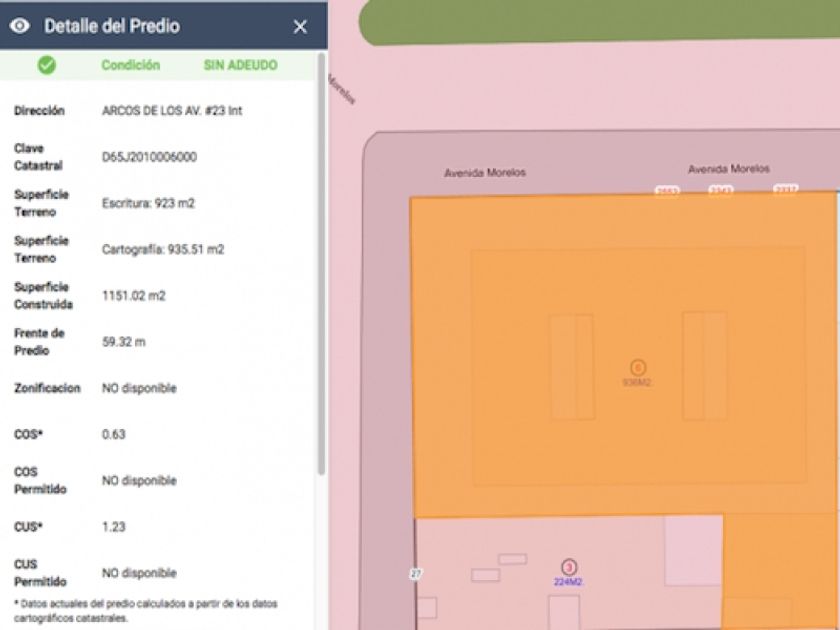The height and width of the screenshot is (630, 840).
Task: Click the footnote about Datos actuales del predio
Action: click(x=146, y=611)
